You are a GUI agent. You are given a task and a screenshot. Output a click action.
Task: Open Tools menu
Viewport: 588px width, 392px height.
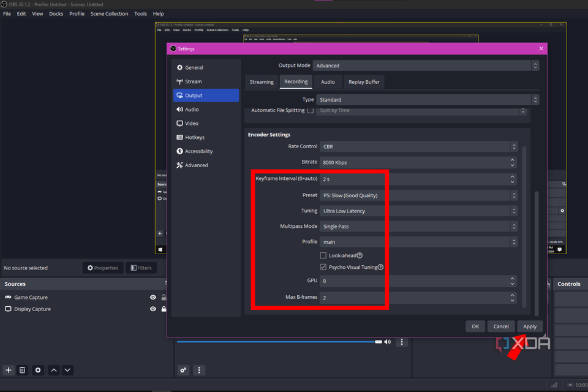tap(141, 13)
